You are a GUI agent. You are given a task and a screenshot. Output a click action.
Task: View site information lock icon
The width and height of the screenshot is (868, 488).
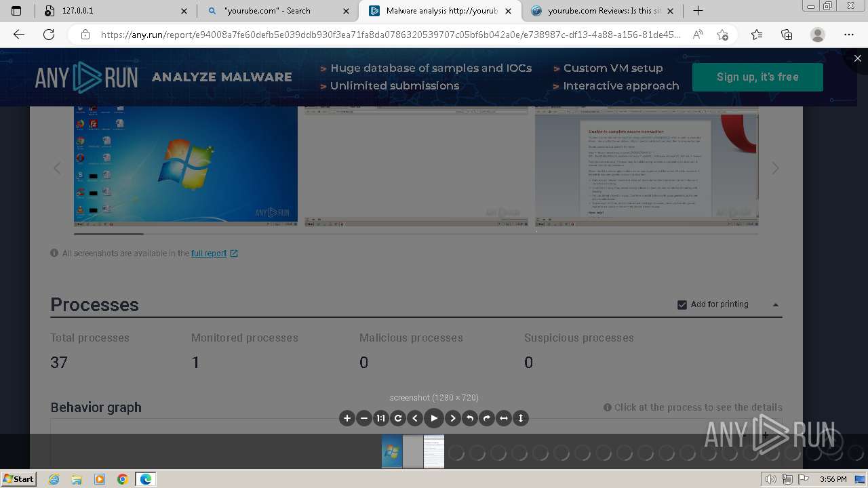click(x=85, y=35)
